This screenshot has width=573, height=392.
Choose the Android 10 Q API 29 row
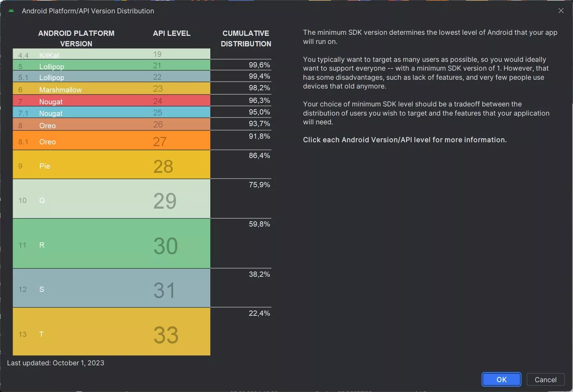pos(111,199)
